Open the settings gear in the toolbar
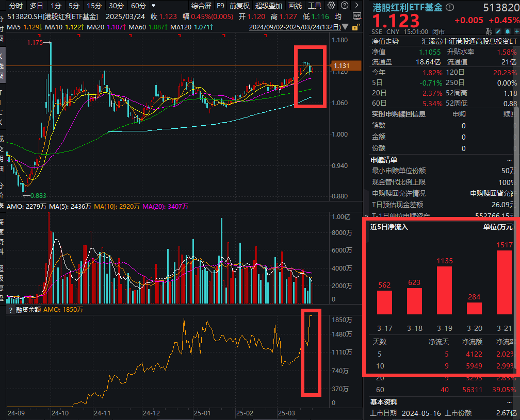 (x=331, y=5)
